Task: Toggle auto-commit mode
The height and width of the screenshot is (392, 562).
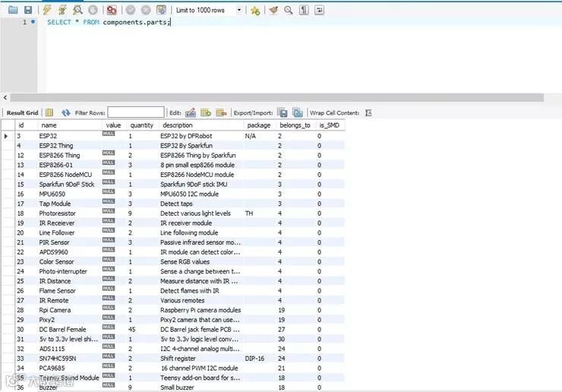Action: pyautogui.click(x=161, y=10)
